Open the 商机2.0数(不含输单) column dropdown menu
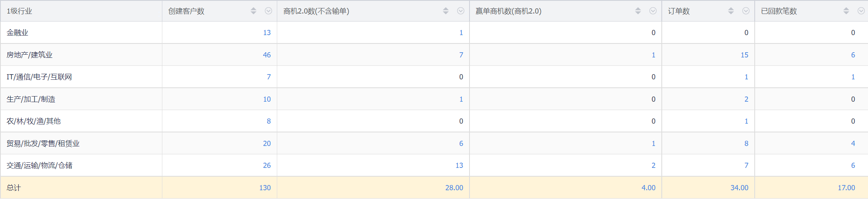This screenshot has width=868, height=199. click(461, 11)
